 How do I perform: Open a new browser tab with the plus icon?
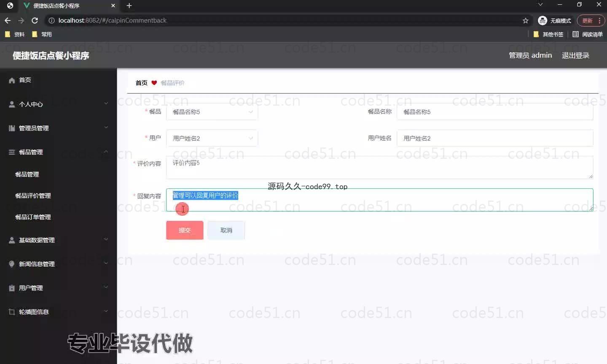(x=129, y=5)
